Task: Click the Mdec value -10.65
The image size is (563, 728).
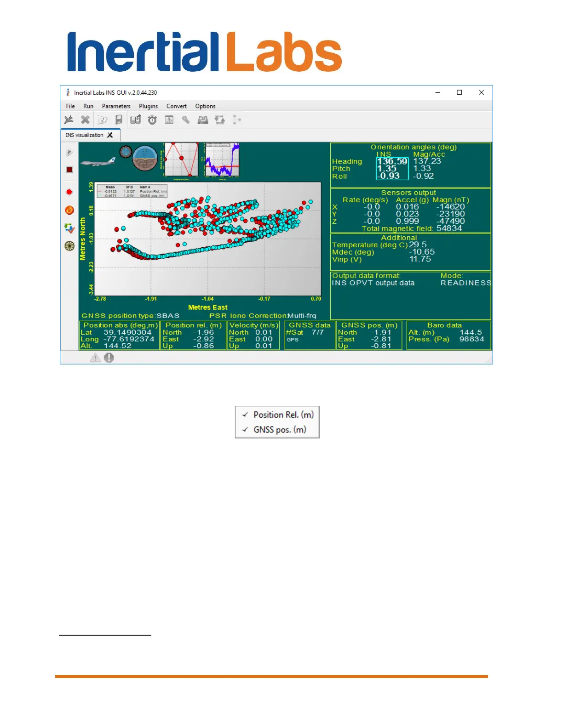Action: [422, 252]
